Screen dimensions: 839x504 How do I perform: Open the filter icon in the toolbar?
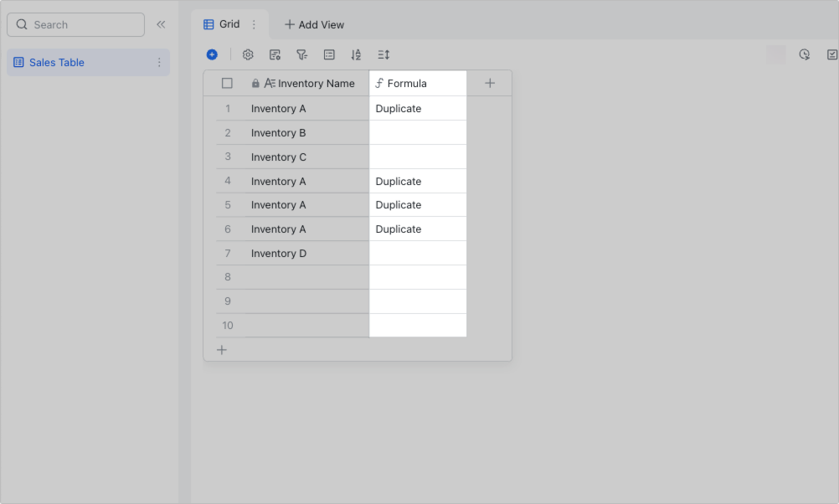(x=301, y=54)
